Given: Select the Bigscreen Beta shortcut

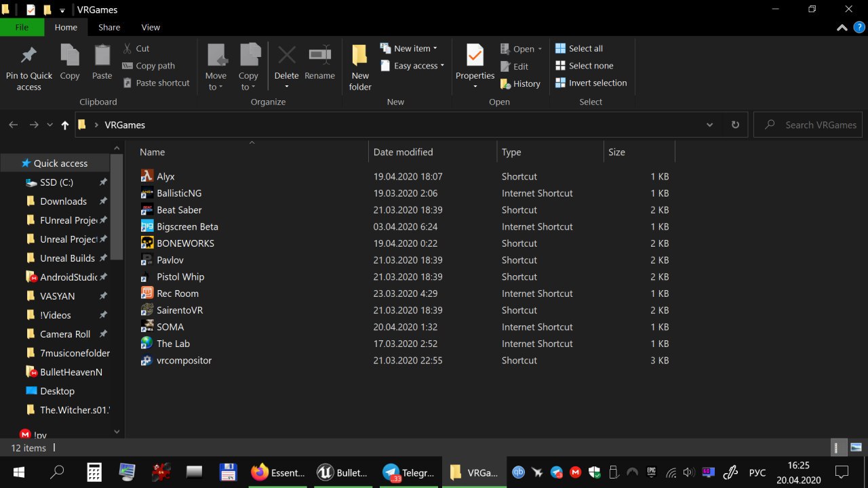Looking at the screenshot, I should (x=179, y=226).
